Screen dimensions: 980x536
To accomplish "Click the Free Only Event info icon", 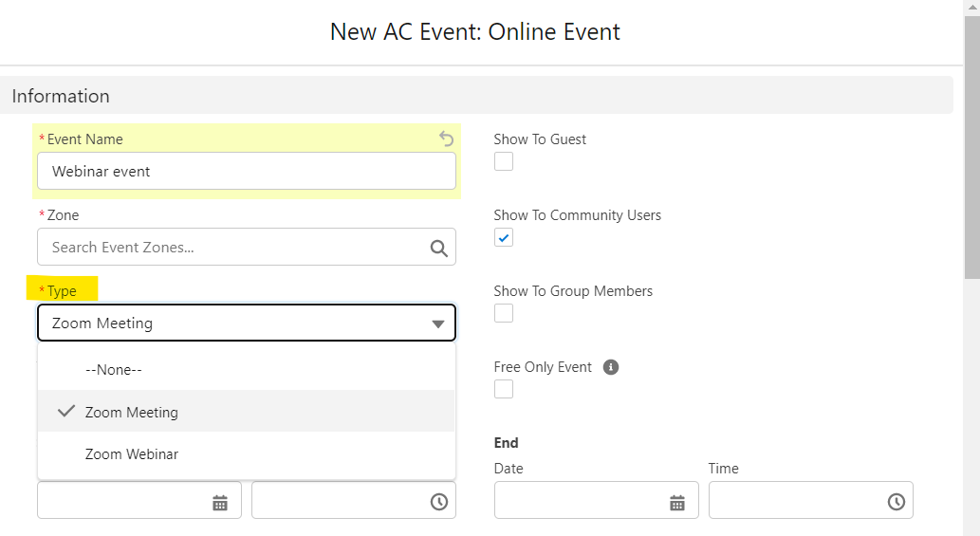I will (611, 367).
